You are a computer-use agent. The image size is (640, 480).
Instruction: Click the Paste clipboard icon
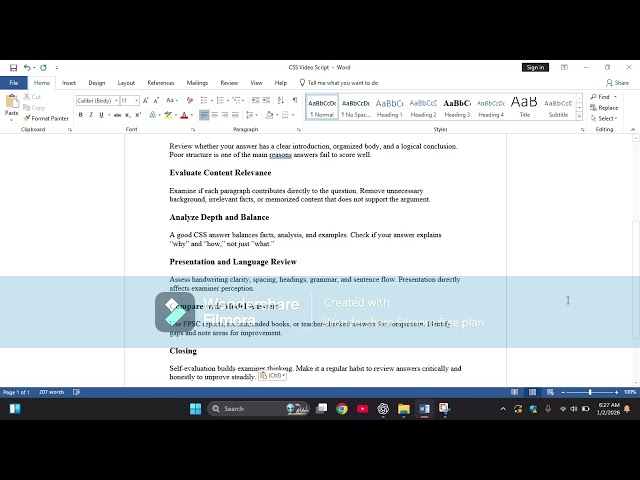coord(12,101)
